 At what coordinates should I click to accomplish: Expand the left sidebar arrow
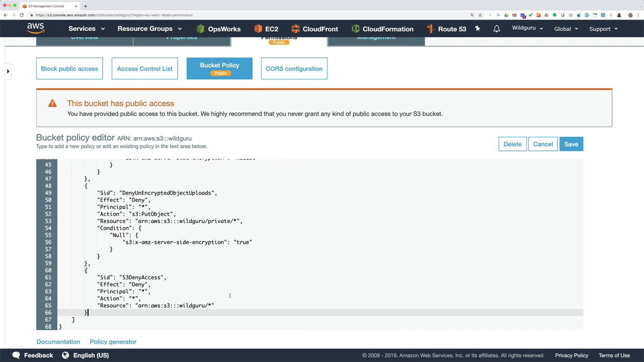click(x=8, y=71)
